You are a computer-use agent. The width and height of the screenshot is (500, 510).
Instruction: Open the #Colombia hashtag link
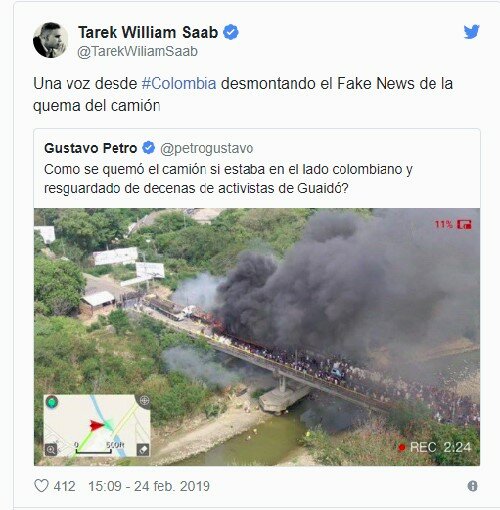click(179, 83)
